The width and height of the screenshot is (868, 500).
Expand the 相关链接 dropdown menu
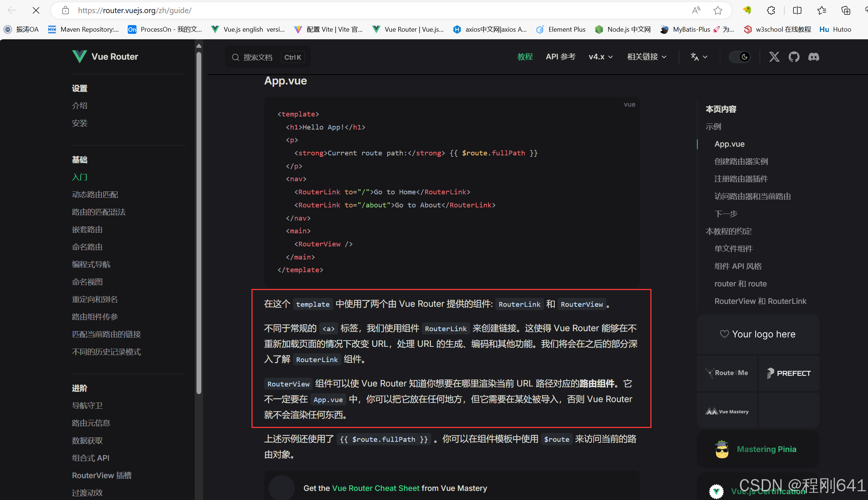click(x=647, y=57)
